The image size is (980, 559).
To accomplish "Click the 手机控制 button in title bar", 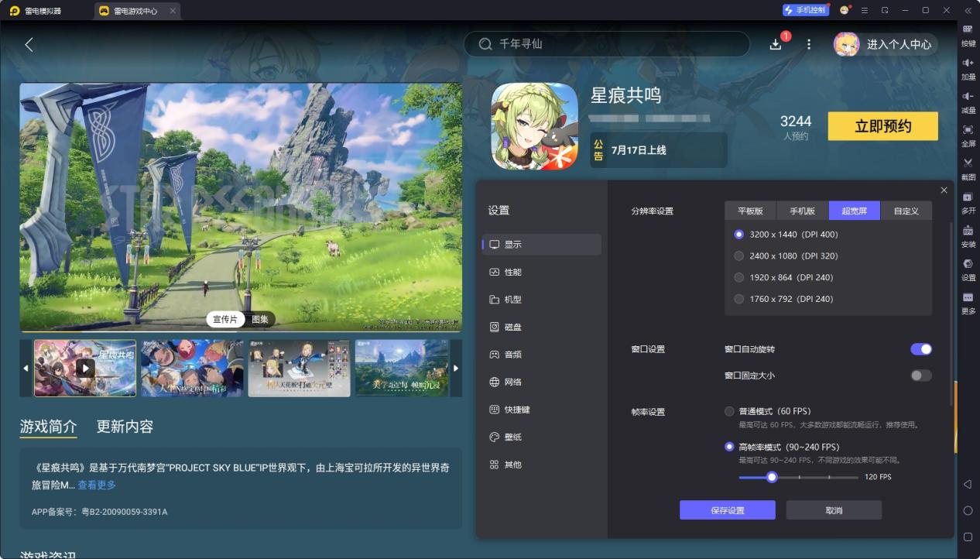I will coord(806,10).
